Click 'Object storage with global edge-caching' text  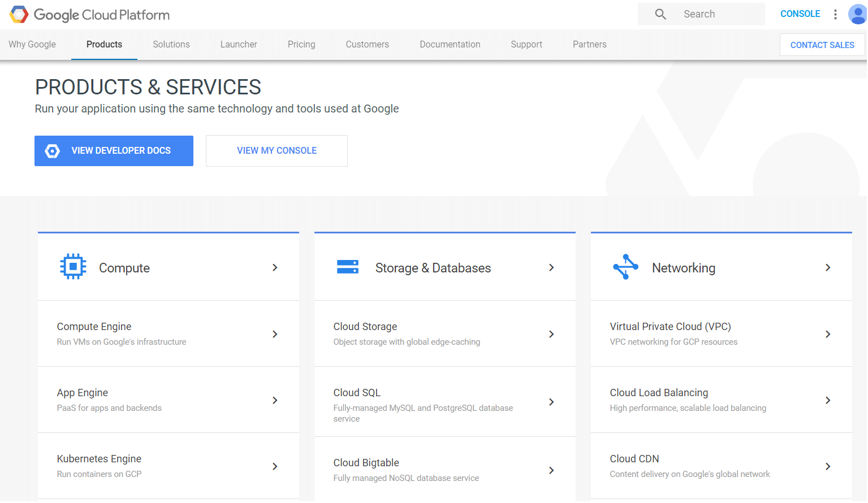click(x=407, y=342)
